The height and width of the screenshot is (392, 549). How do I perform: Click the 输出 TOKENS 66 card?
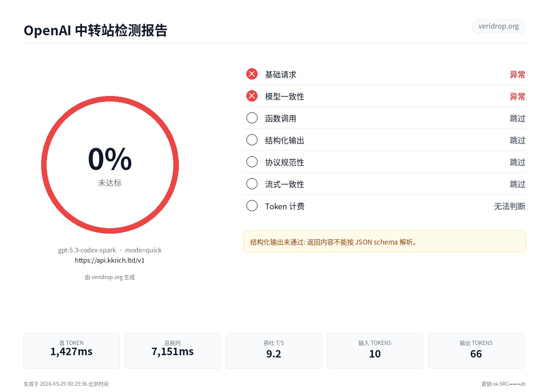pyautogui.click(x=476, y=351)
